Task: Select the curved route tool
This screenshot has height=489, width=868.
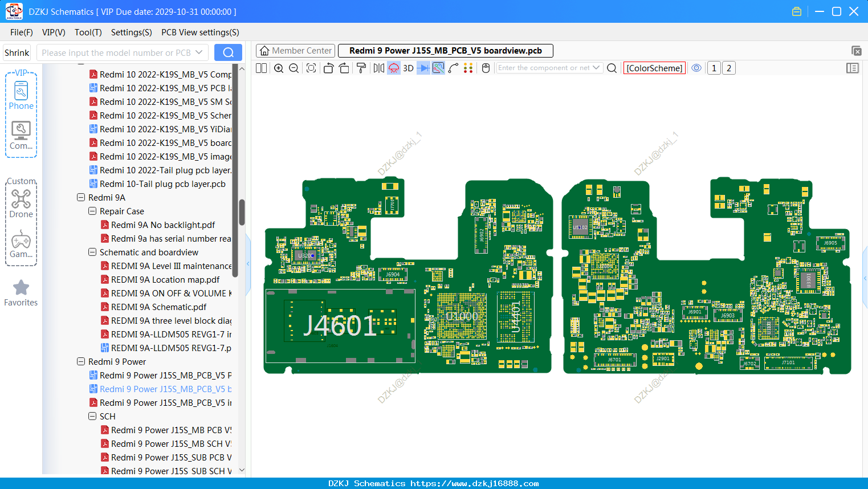Action: 453,68
